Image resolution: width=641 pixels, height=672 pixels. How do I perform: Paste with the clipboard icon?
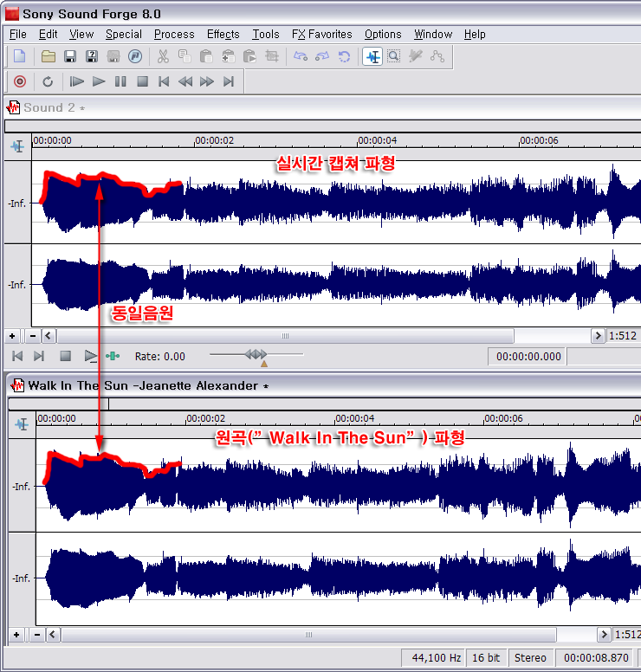pyautogui.click(x=206, y=56)
